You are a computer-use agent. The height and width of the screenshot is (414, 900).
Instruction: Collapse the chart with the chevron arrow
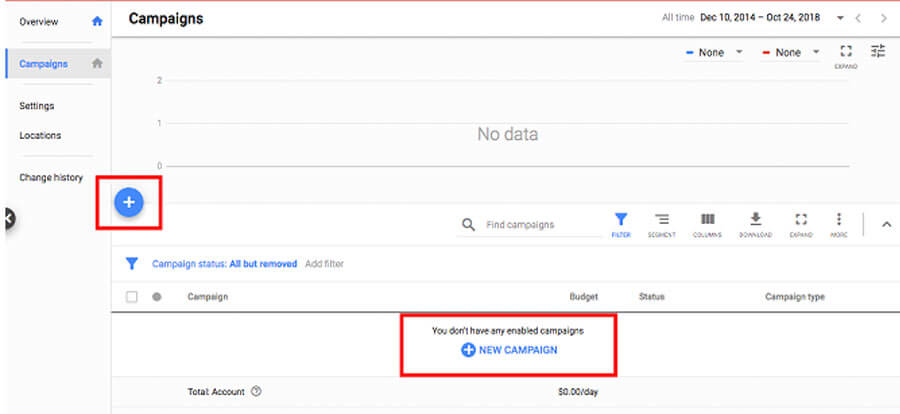click(886, 224)
